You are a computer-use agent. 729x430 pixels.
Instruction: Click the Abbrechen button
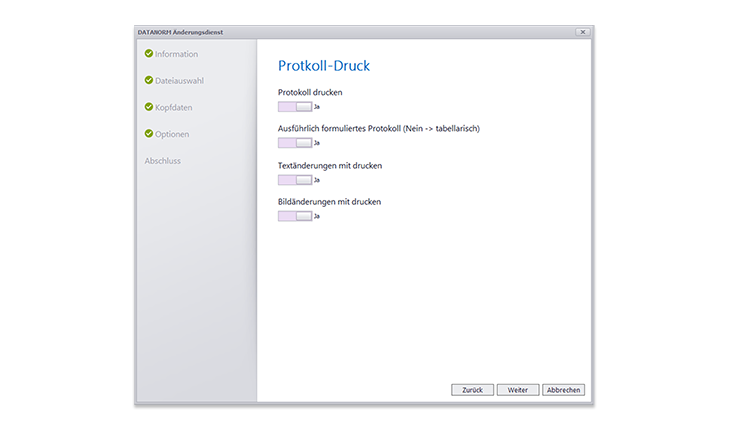pyautogui.click(x=563, y=390)
